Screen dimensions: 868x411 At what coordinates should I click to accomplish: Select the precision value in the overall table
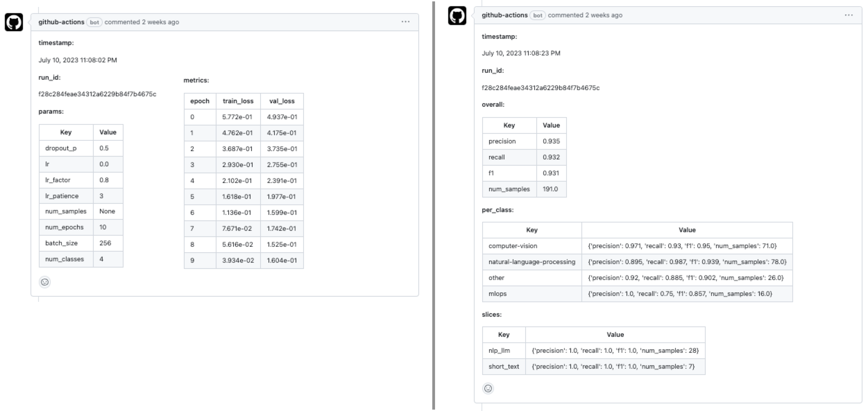click(551, 141)
